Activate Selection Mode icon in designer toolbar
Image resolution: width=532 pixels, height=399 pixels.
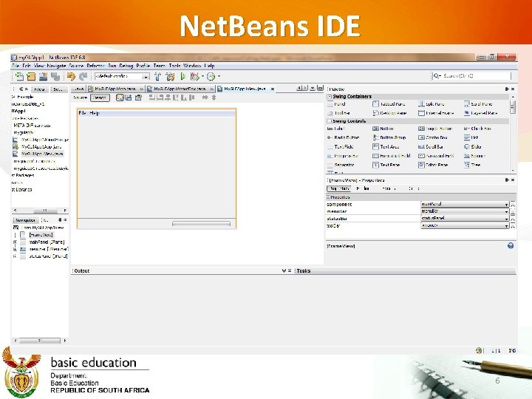point(120,98)
